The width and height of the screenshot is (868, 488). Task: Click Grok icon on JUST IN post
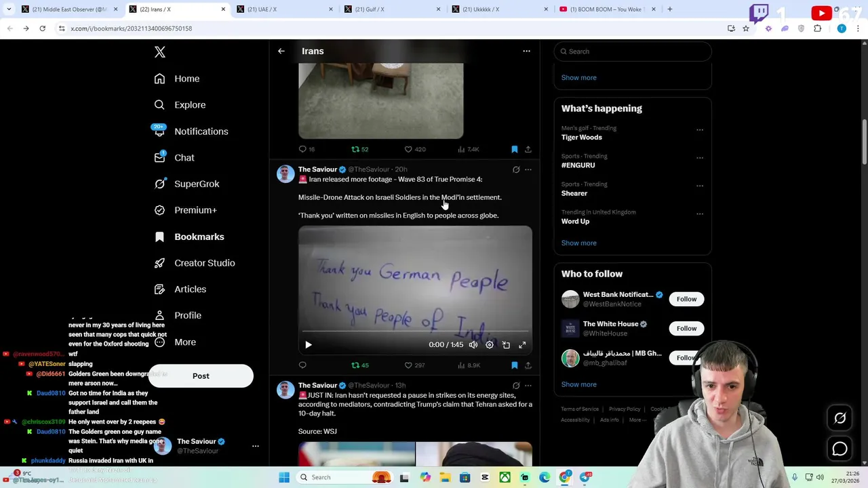pyautogui.click(x=516, y=386)
